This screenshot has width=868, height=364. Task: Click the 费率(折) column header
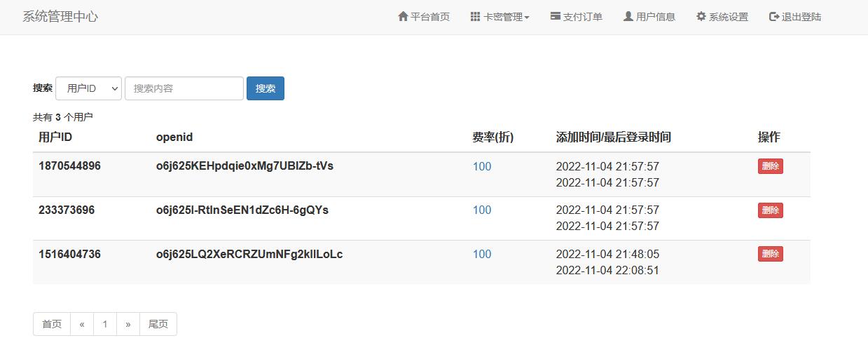(x=493, y=137)
